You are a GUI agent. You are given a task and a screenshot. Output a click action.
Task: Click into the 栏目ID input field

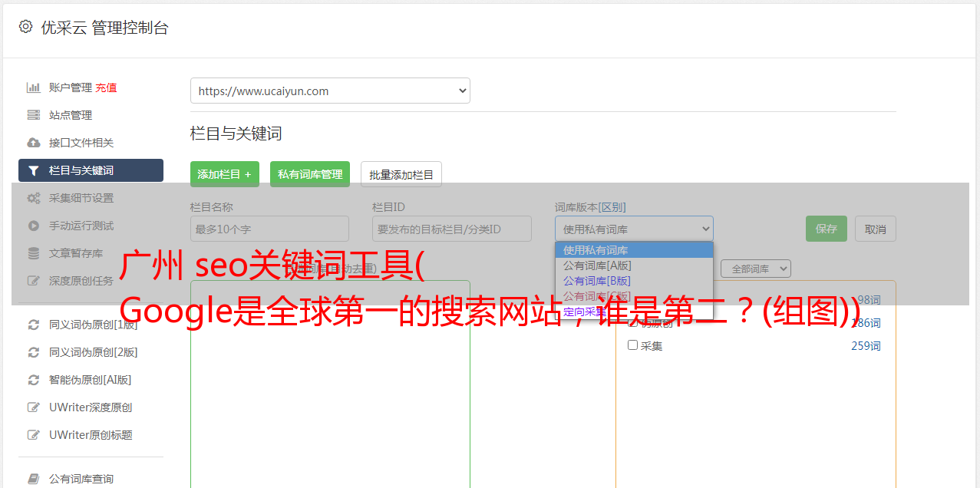click(x=452, y=229)
